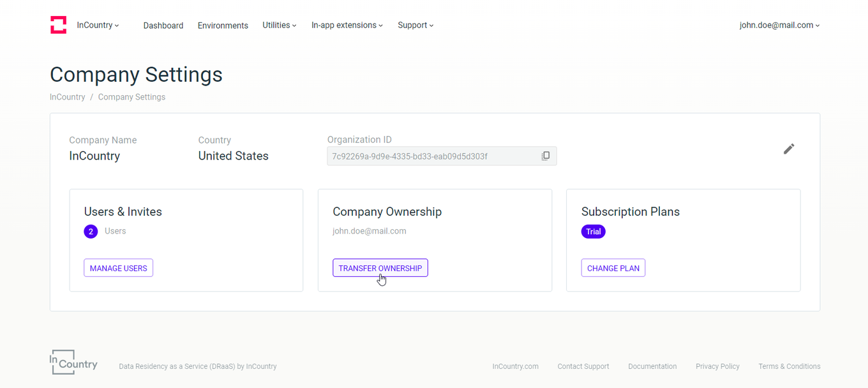
Task: Open the Privacy Policy footer link
Action: (x=717, y=366)
